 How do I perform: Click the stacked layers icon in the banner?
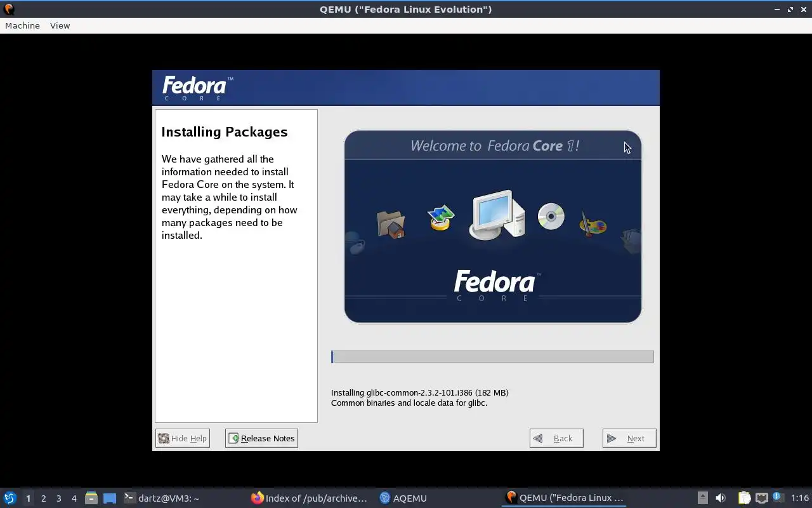pyautogui.click(x=441, y=217)
